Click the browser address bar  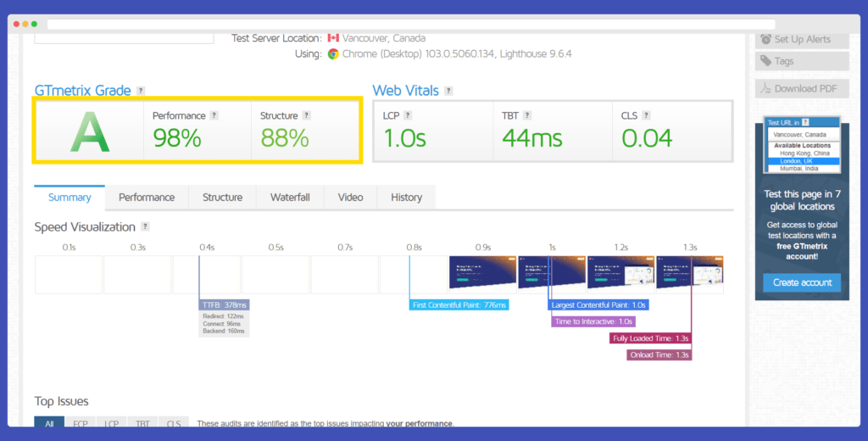point(411,25)
